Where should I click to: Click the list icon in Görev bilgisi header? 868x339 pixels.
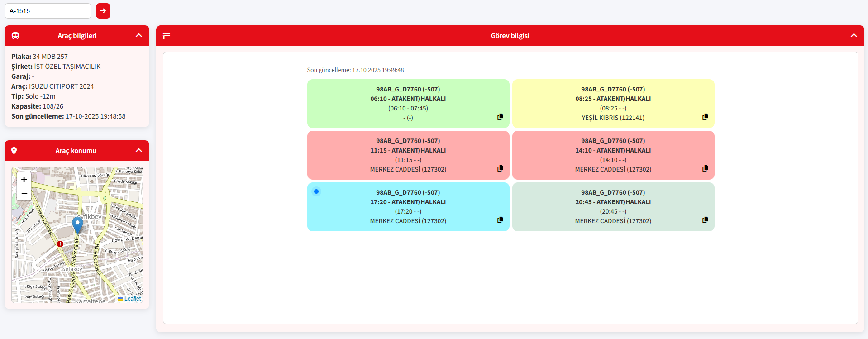click(167, 36)
